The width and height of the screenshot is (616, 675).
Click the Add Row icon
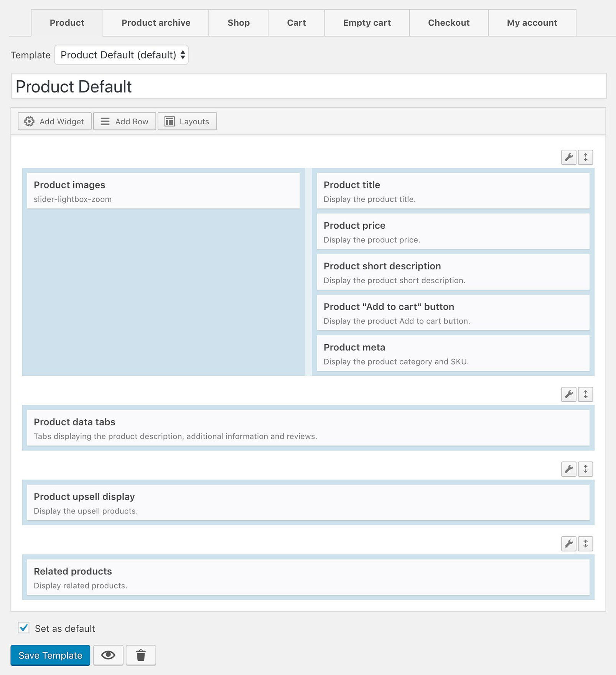[x=104, y=121]
